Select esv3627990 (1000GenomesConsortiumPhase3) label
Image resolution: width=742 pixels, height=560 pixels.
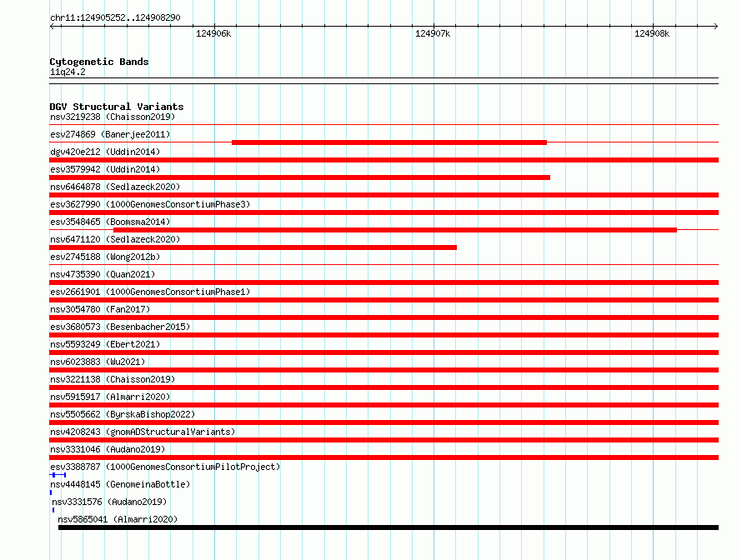point(150,204)
